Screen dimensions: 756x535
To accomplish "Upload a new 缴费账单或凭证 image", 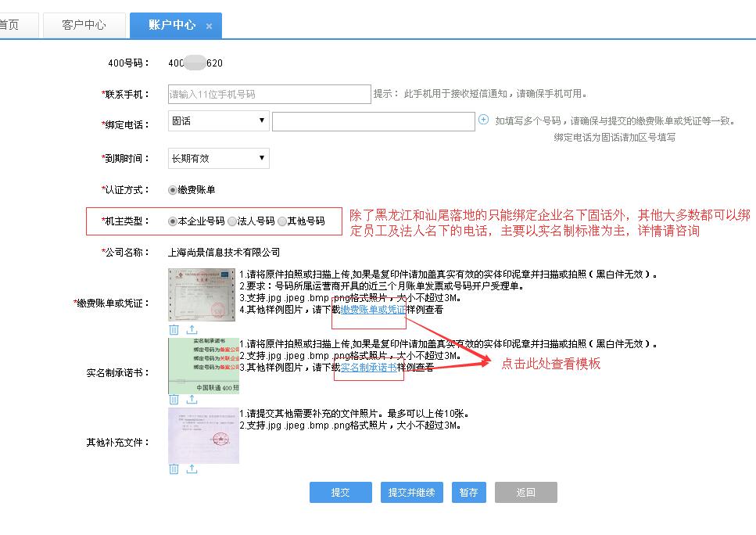I will coord(192,329).
